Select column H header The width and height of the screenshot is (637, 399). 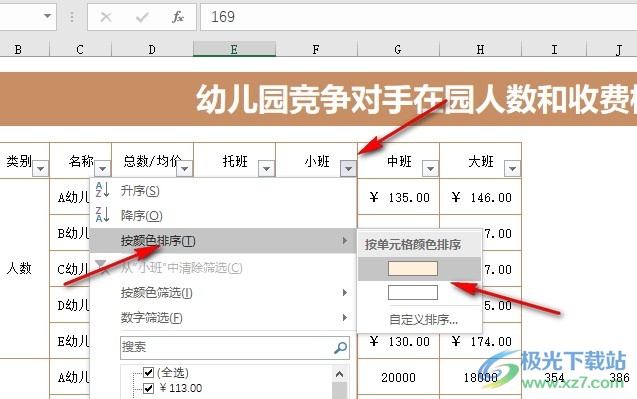(480, 50)
